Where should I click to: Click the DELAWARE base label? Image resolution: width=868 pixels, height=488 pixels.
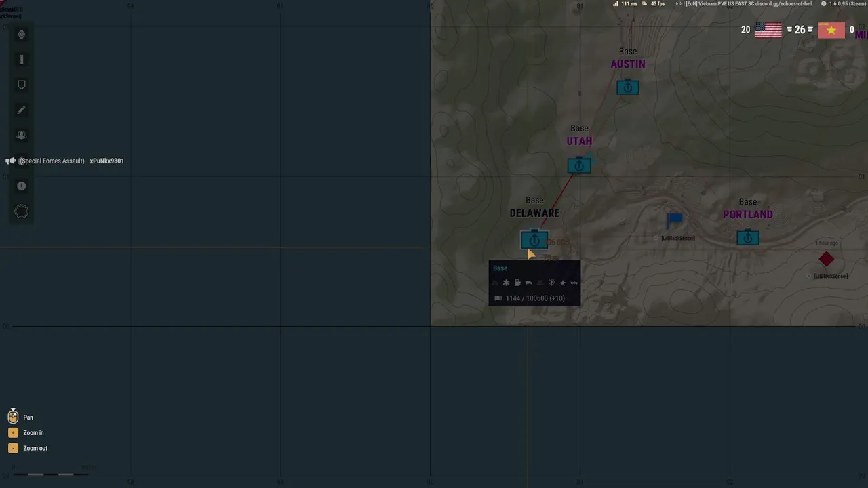[x=534, y=213]
